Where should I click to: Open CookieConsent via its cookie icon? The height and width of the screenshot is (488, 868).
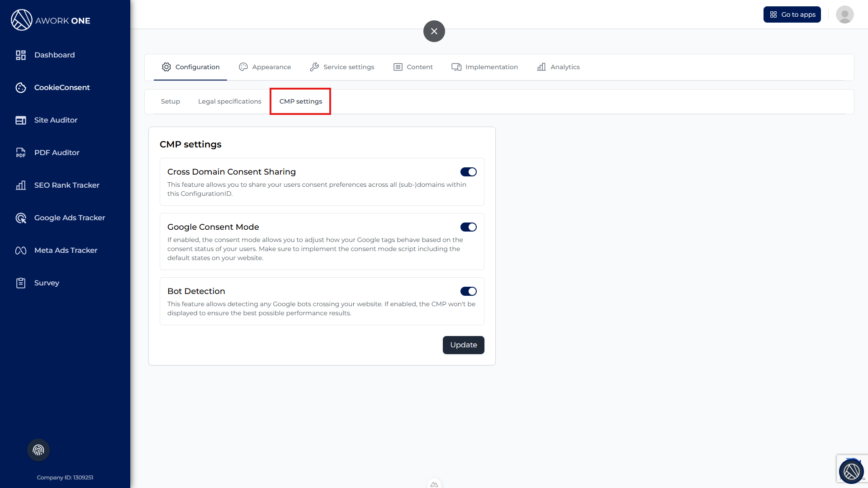click(x=21, y=88)
